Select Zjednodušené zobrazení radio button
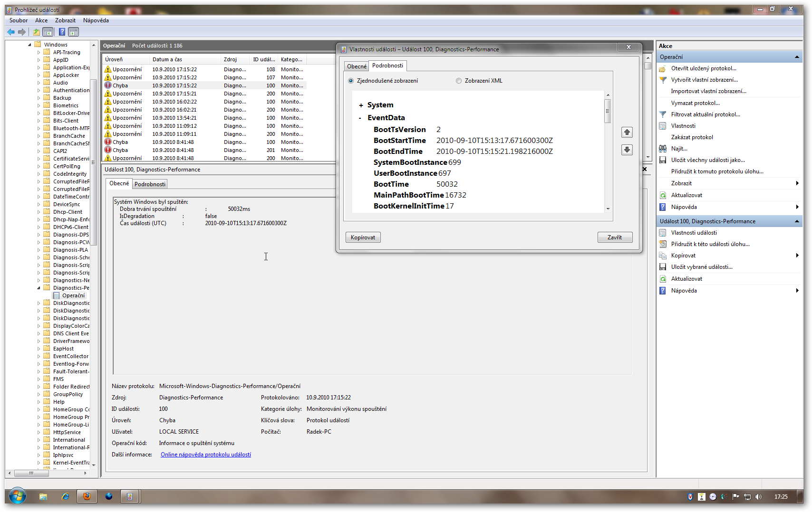Screen dimensions: 812x512 click(x=351, y=81)
